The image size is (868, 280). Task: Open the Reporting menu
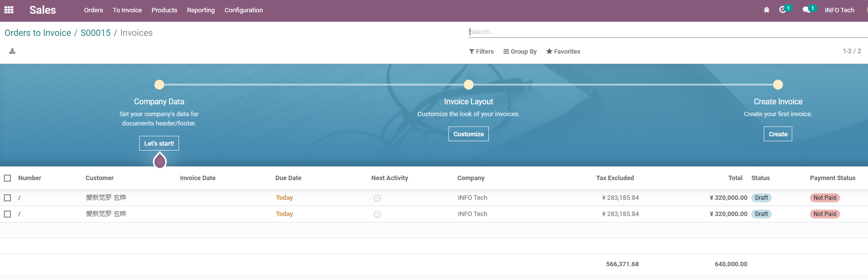[201, 10]
